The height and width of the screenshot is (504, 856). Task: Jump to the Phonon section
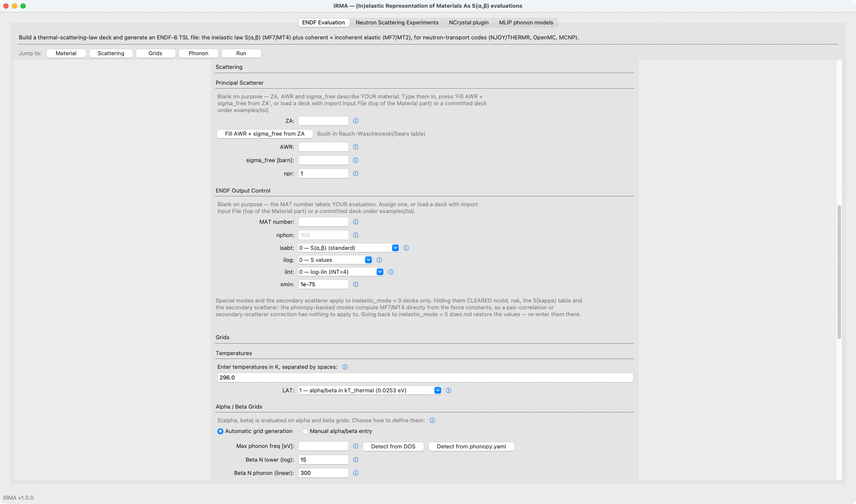point(199,53)
